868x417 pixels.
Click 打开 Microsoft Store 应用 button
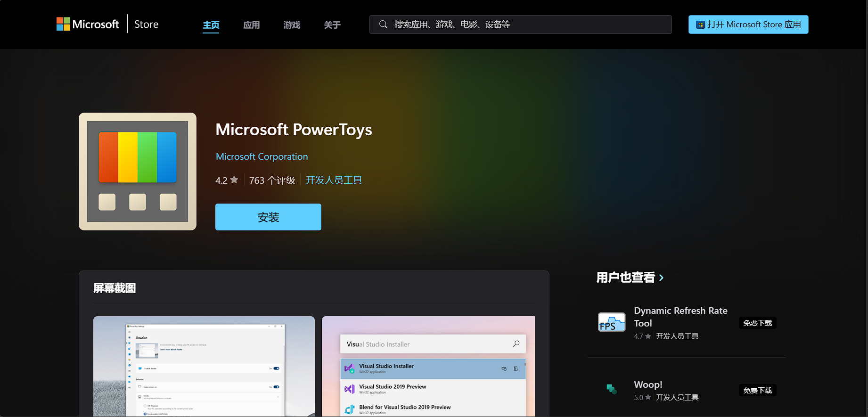748,25
